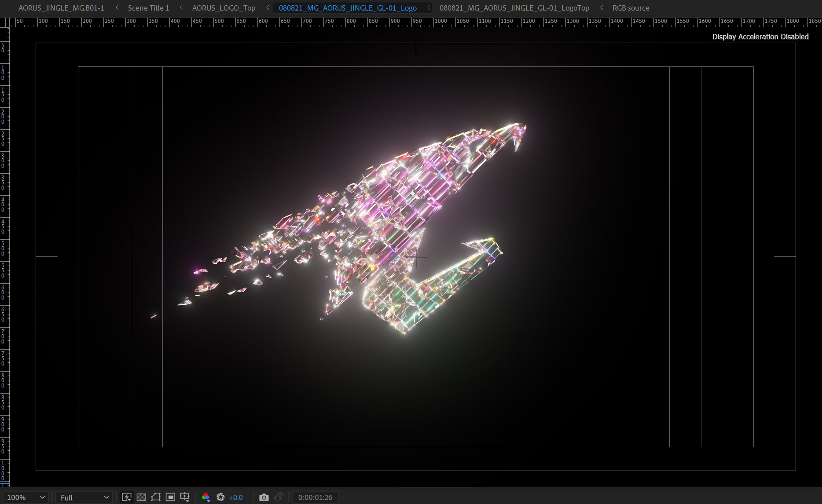Toggle mask and shape path visibility
Image resolution: width=822 pixels, height=504 pixels.
(156, 497)
